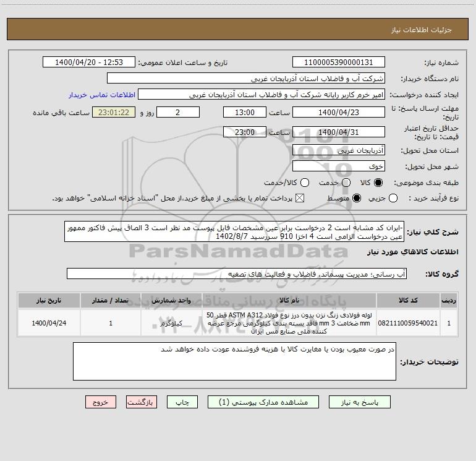Click product code 0821110059540021 cell

tap(408, 323)
